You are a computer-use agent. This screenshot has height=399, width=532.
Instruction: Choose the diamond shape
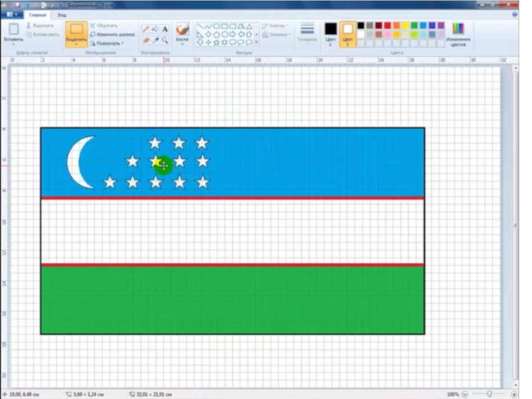(x=208, y=34)
